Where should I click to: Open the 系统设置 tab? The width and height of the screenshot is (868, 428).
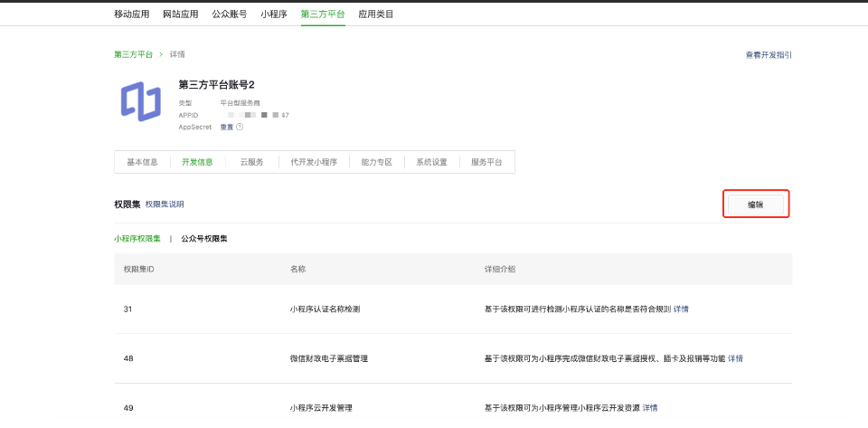point(431,162)
